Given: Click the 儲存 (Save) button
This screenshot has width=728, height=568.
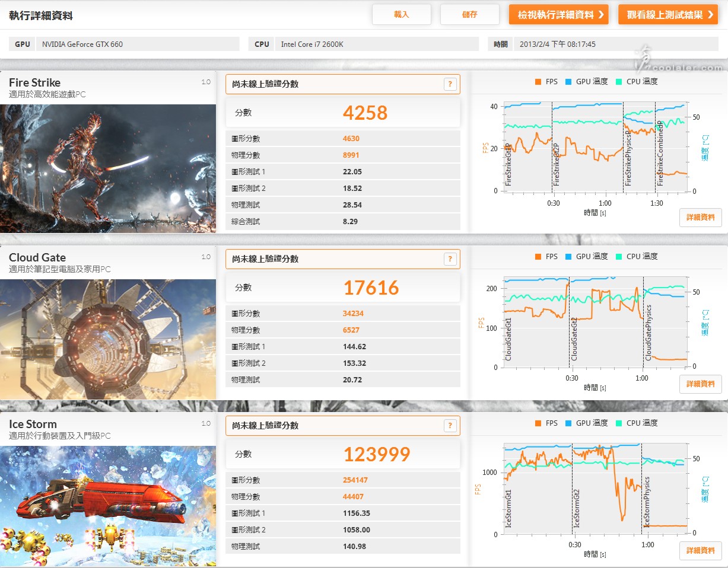Looking at the screenshot, I should [470, 15].
